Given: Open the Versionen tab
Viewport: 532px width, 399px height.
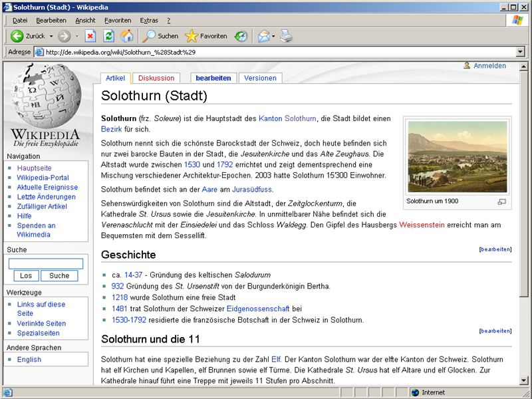Looking at the screenshot, I should click(x=260, y=78).
